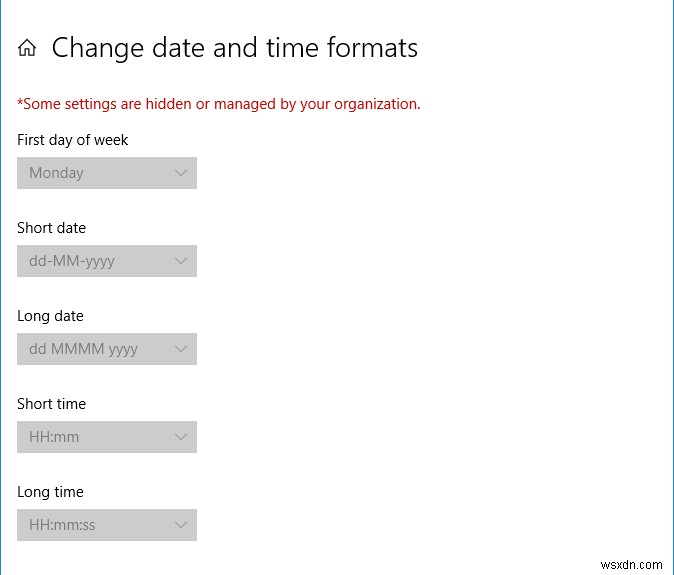Click the red asterisk starting the notice

tap(20, 103)
